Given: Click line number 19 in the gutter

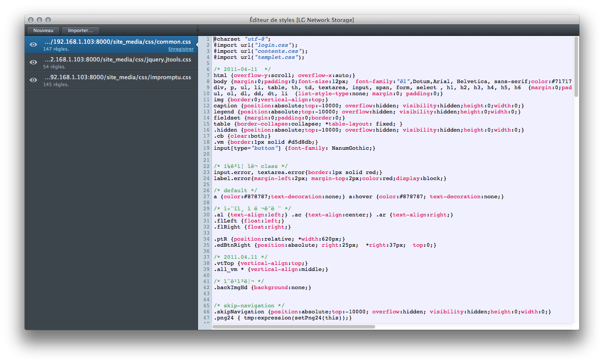Looking at the screenshot, I should click(207, 148).
